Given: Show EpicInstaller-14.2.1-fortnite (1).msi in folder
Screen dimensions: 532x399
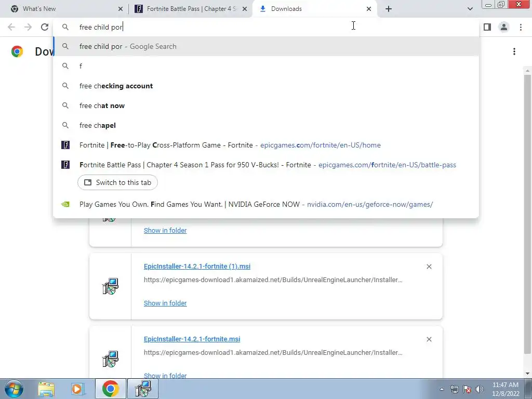Looking at the screenshot, I should [165, 303].
